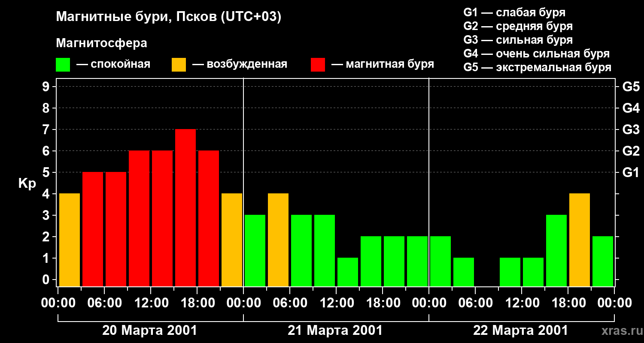644x343 pixels.
Task: Click the '21 Марта 2001' date label
Action: (335, 331)
